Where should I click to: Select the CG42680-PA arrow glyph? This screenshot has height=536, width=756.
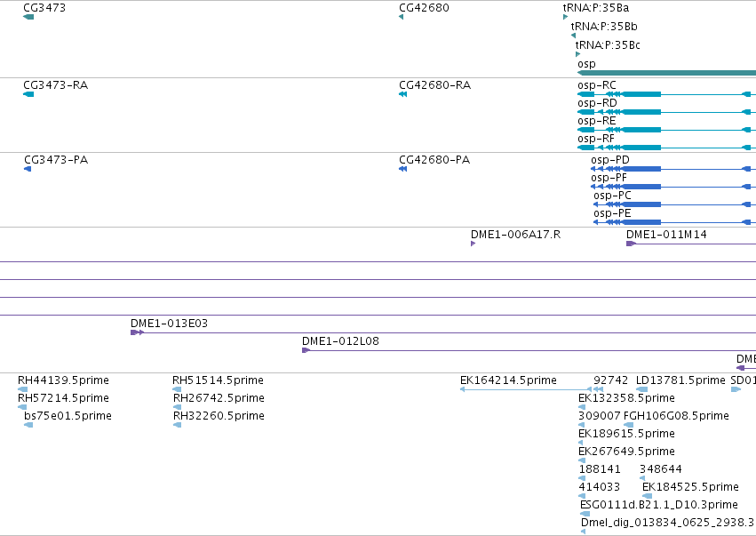click(x=403, y=169)
